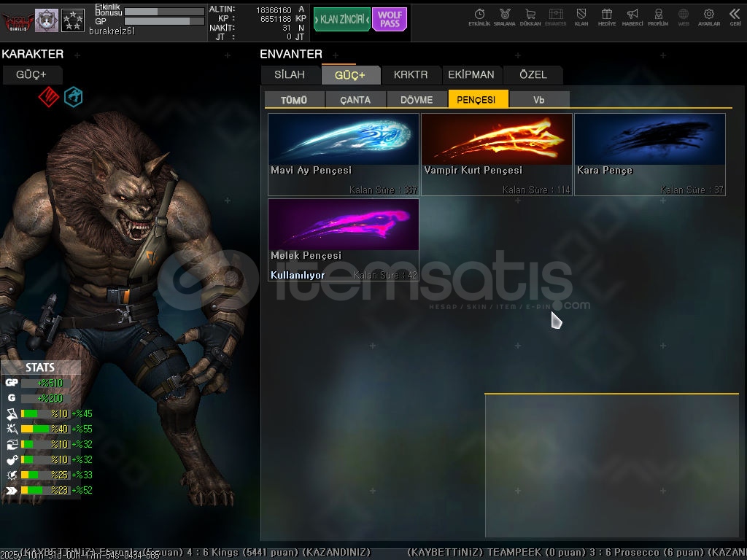Click the ALTIN value 18366160
The image size is (747, 560).
click(274, 10)
